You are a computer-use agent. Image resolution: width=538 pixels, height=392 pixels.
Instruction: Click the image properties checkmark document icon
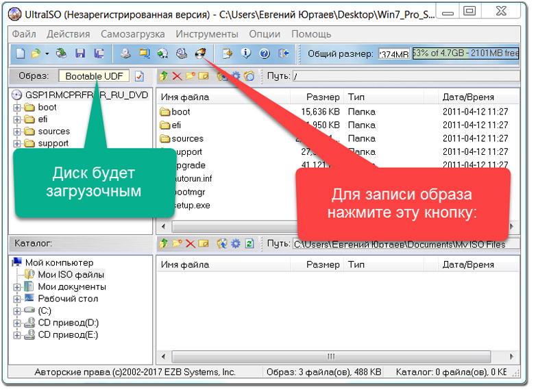click(139, 76)
